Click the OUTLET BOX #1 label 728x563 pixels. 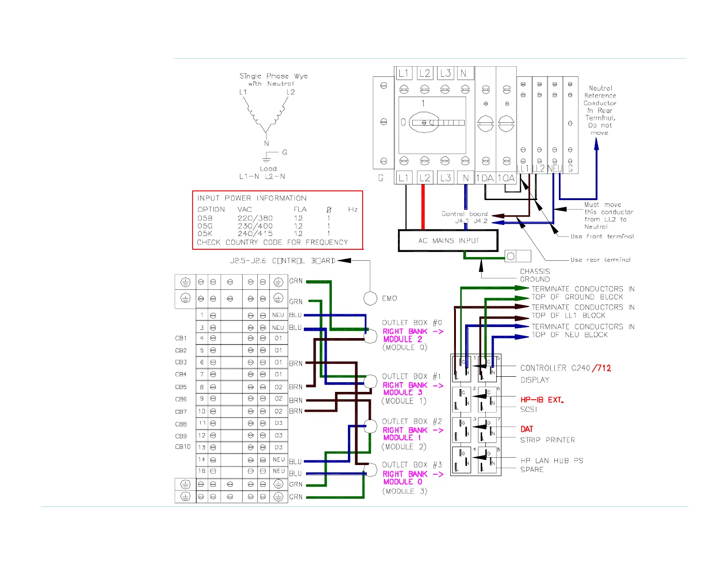[412, 376]
